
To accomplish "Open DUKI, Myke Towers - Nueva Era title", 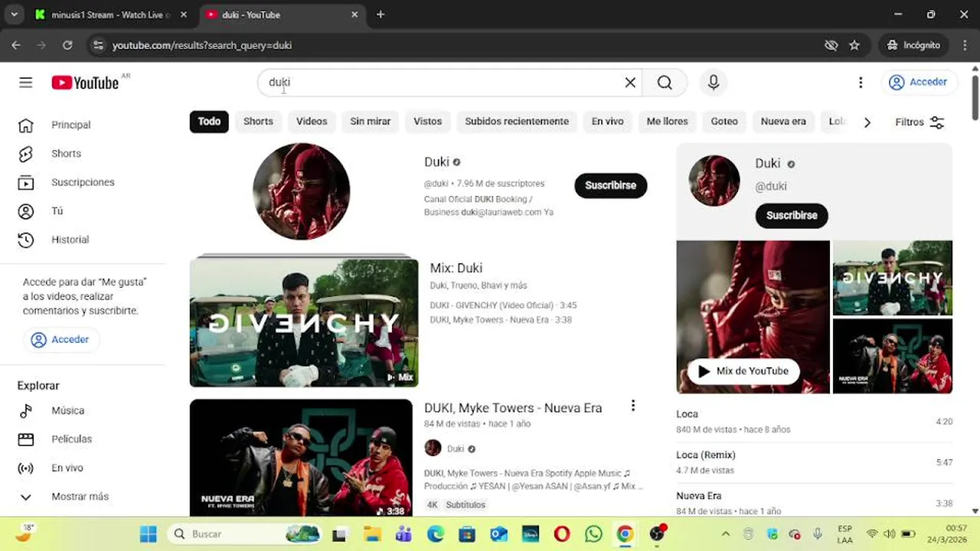I will 513,408.
